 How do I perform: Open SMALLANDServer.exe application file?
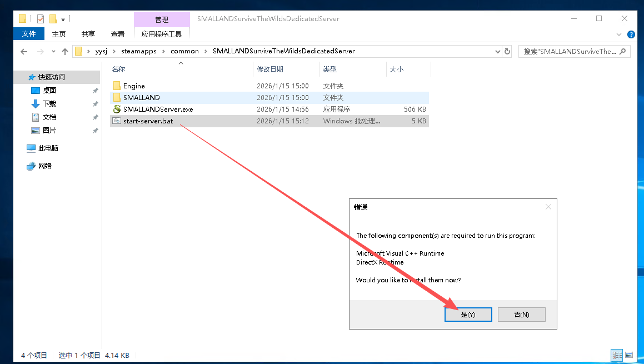(158, 109)
